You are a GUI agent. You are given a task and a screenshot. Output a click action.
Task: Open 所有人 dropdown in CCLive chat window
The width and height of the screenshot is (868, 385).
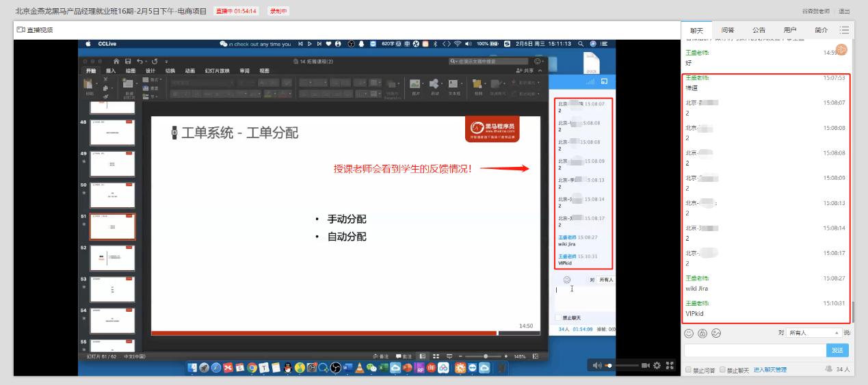(x=606, y=280)
